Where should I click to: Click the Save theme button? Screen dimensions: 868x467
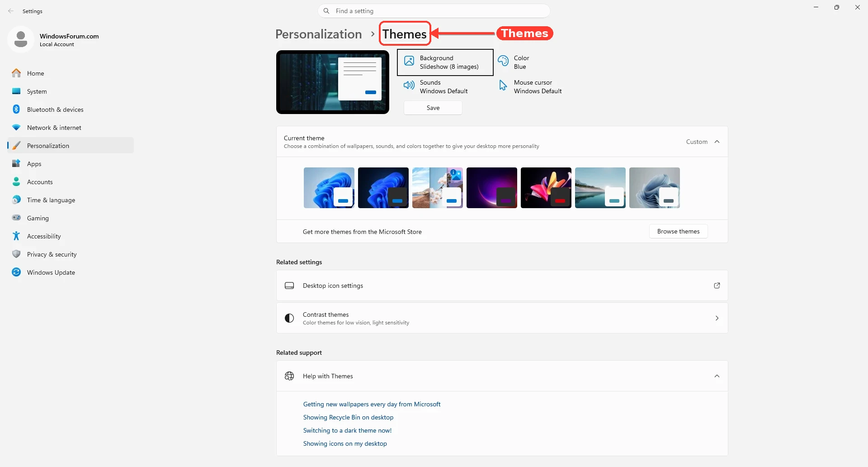click(x=433, y=108)
